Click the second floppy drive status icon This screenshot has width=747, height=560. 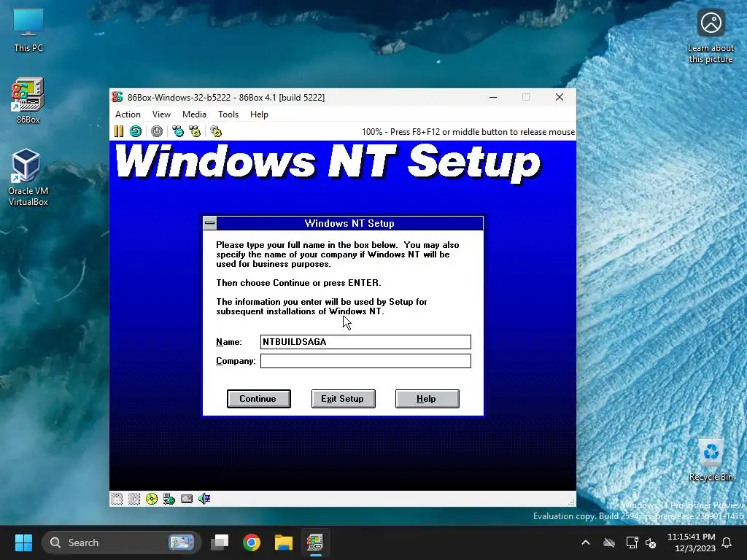click(134, 499)
